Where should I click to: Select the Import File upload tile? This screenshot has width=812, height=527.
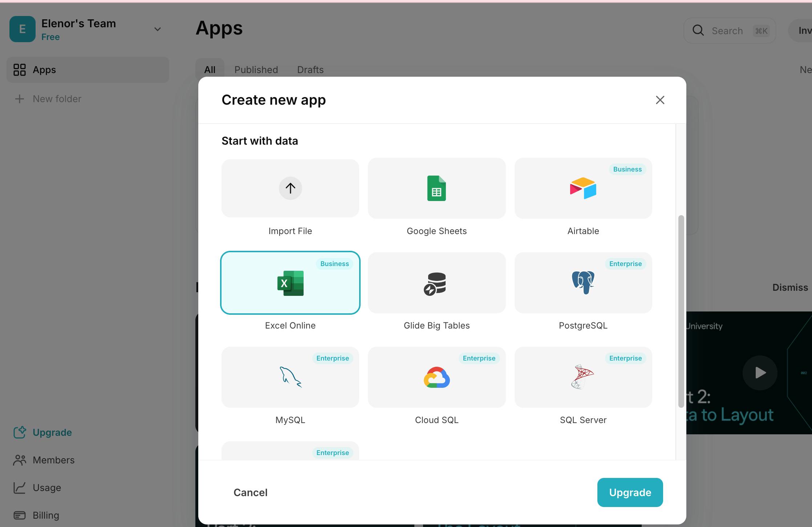(x=290, y=188)
